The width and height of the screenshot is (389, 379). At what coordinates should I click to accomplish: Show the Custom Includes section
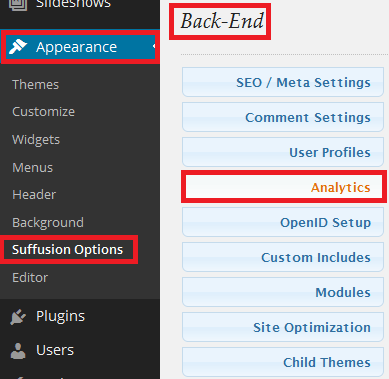coord(283,257)
